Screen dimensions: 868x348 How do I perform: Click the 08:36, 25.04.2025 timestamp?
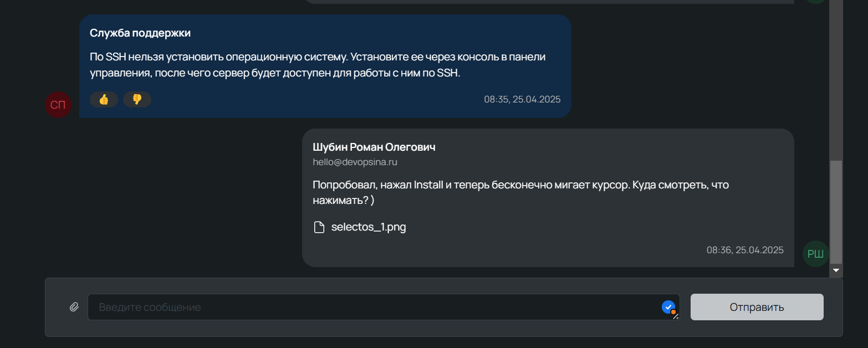click(745, 250)
